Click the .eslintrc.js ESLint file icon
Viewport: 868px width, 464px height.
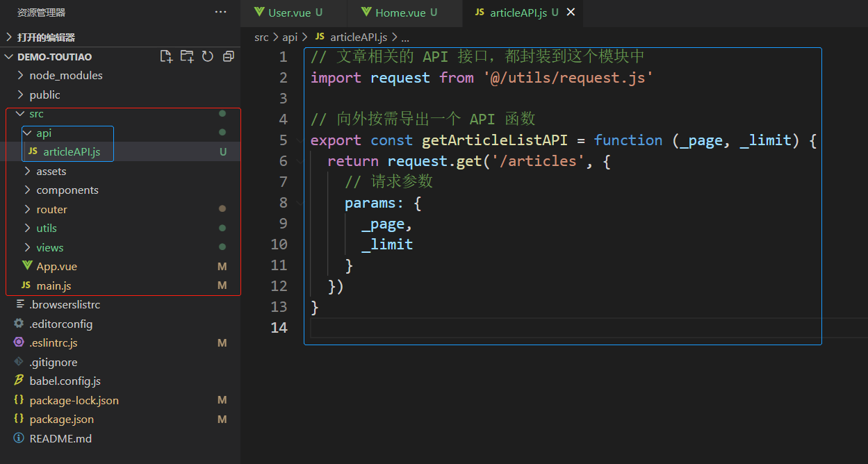tap(19, 342)
